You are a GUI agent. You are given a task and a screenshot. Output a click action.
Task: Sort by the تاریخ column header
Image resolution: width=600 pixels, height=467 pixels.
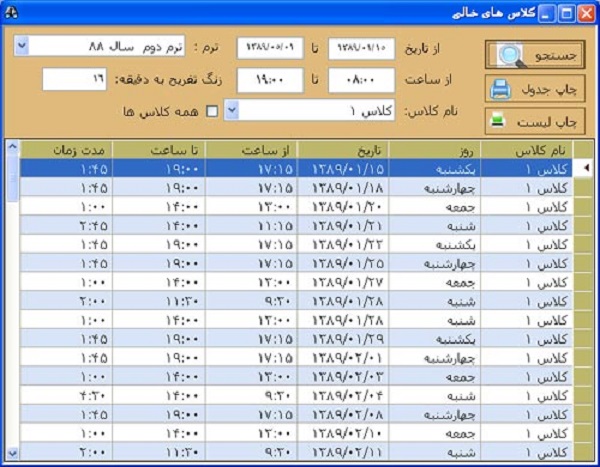(350, 149)
